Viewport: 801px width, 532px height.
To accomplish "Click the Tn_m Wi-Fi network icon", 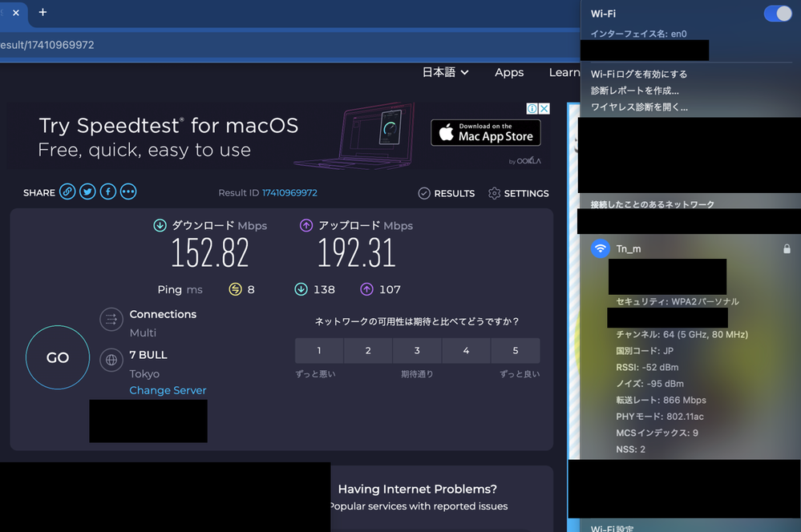I will point(601,248).
